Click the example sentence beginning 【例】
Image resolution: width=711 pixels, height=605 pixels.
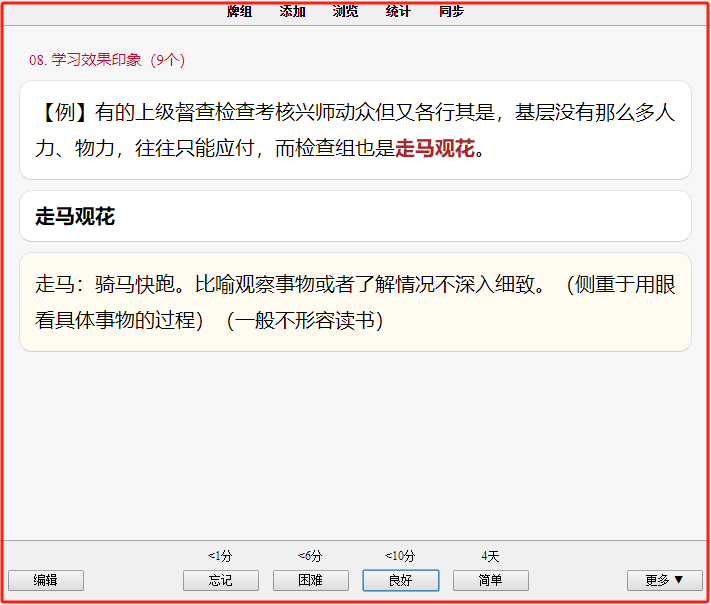tap(356, 130)
